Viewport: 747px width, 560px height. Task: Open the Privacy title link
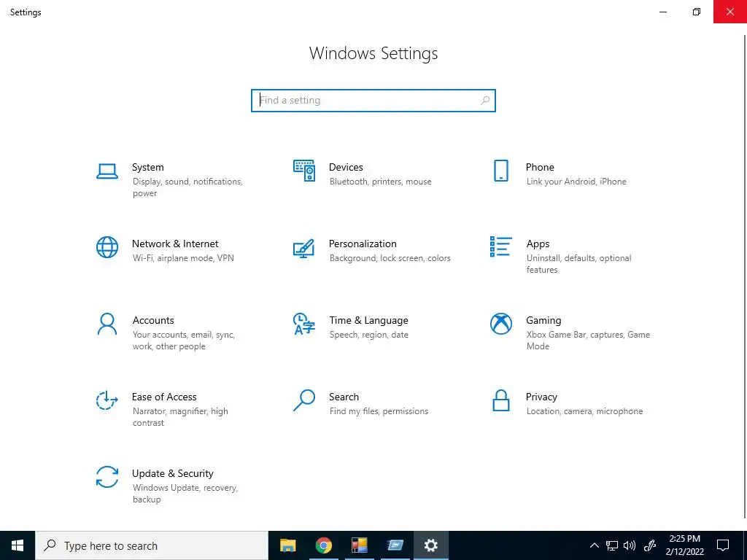coord(541,397)
